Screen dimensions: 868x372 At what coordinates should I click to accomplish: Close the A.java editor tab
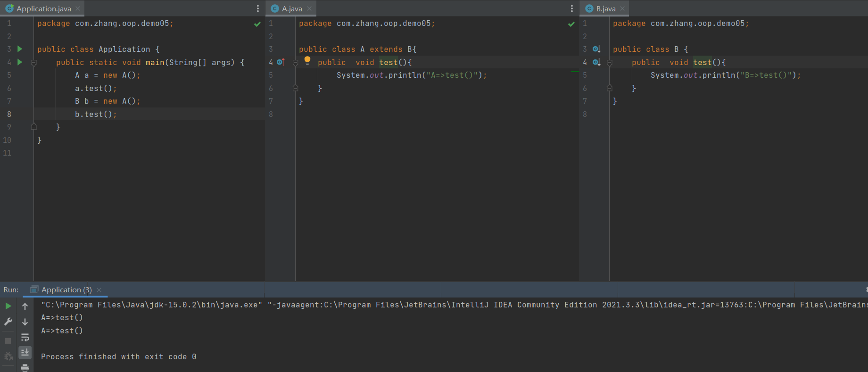pyautogui.click(x=309, y=8)
